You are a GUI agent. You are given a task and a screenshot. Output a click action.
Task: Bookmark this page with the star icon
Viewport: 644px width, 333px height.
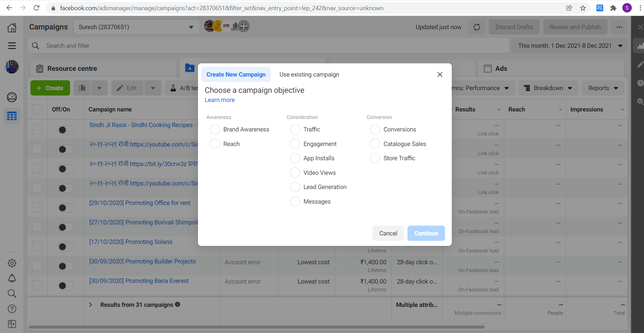[583, 8]
